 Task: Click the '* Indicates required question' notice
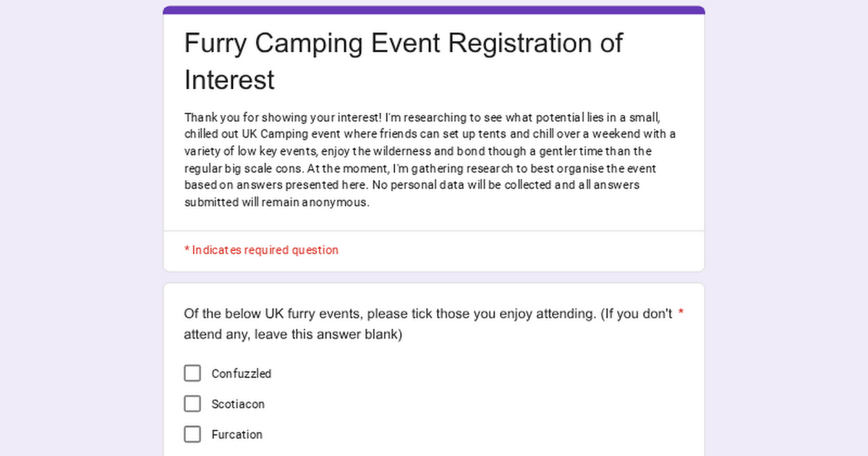pos(261,250)
